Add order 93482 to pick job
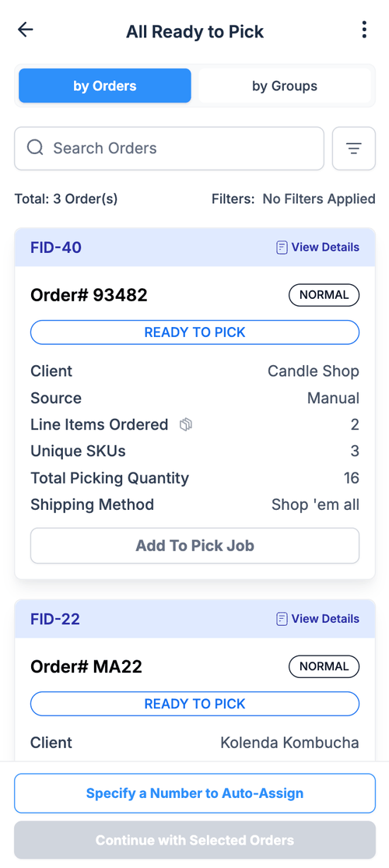389x868 pixels. 194,546
